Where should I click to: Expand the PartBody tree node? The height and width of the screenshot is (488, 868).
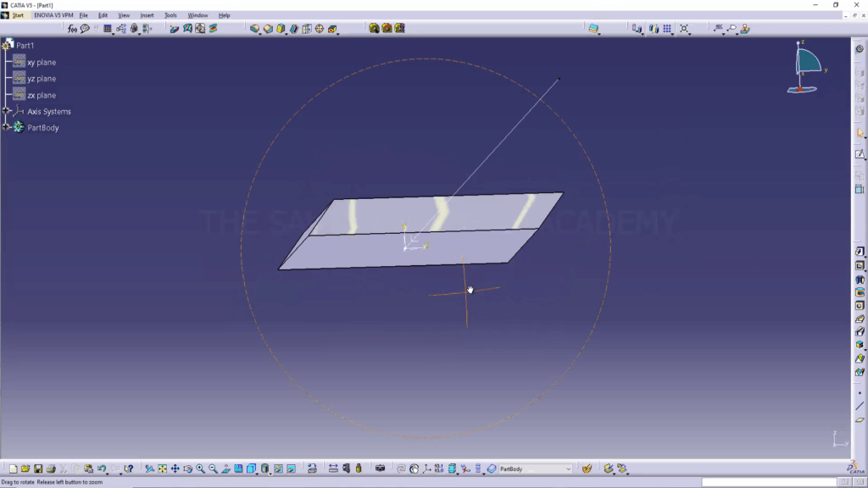point(7,127)
